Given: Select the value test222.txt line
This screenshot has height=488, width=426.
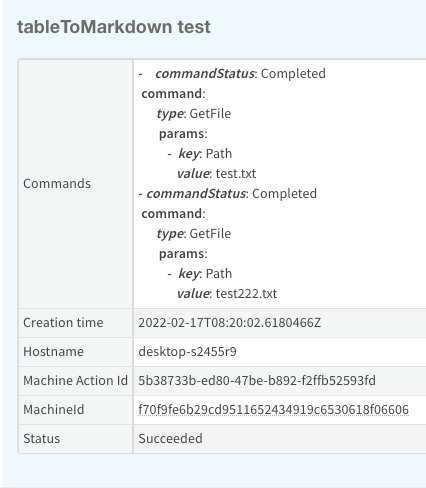Looking at the screenshot, I should tap(227, 294).
